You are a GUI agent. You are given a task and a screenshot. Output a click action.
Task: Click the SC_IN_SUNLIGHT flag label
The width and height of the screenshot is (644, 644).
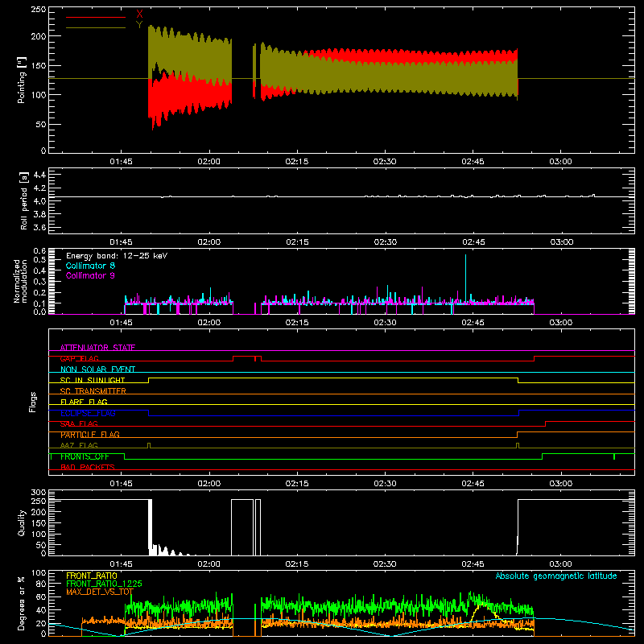pyautogui.click(x=93, y=380)
